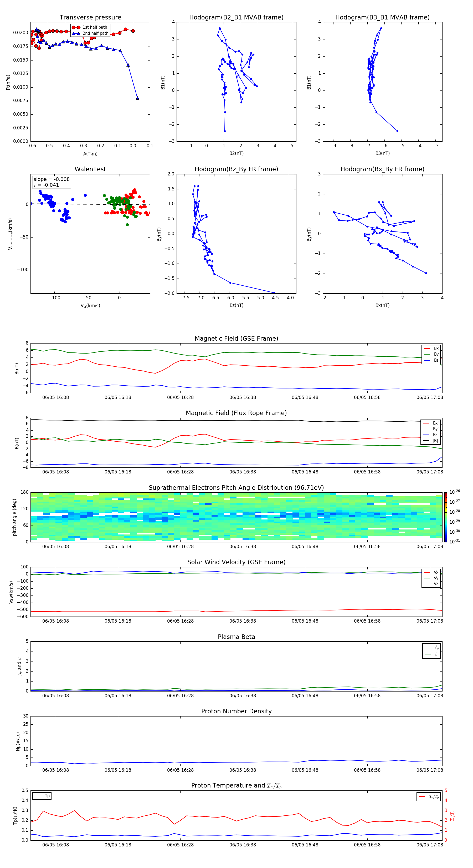
Task: Select 'Bz' in GSE magnetic field legend
Action: point(431,360)
